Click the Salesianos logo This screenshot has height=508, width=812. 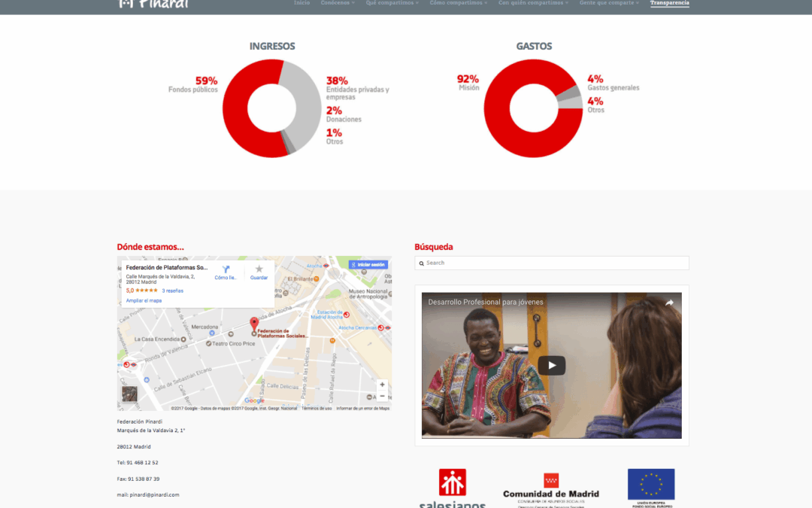coord(453,488)
